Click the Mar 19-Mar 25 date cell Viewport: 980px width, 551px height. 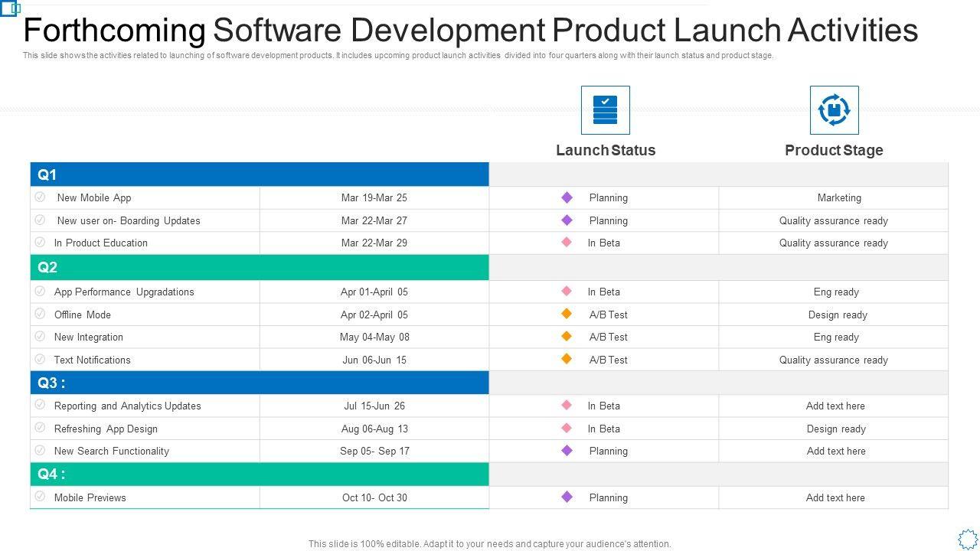(374, 197)
